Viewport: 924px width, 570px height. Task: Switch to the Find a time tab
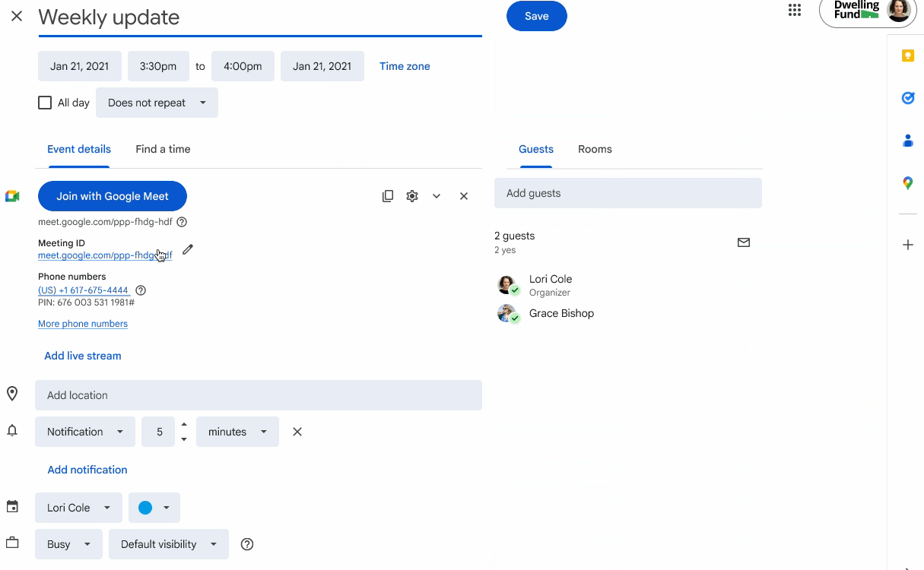[x=163, y=149]
